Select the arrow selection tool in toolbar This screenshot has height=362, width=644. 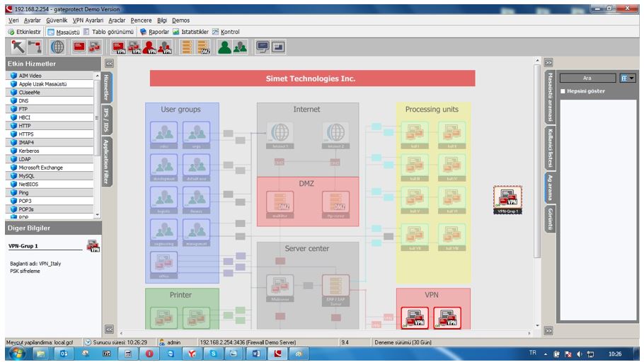[x=16, y=47]
